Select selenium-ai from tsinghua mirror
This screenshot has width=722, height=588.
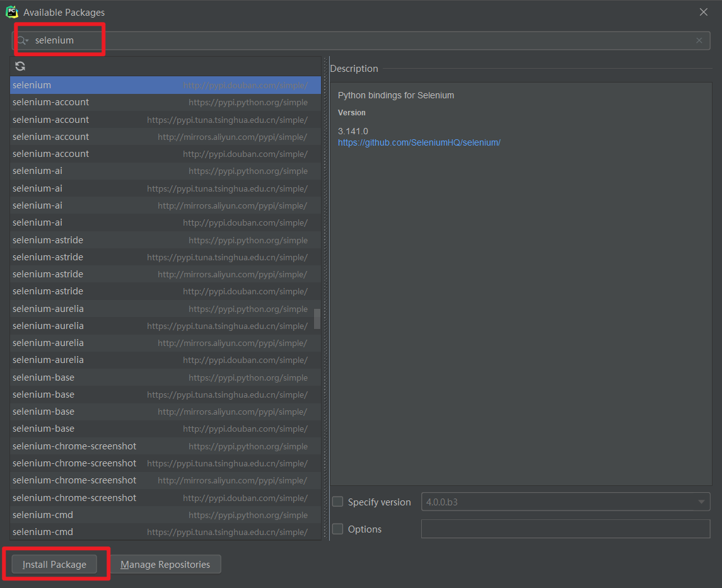(x=165, y=188)
